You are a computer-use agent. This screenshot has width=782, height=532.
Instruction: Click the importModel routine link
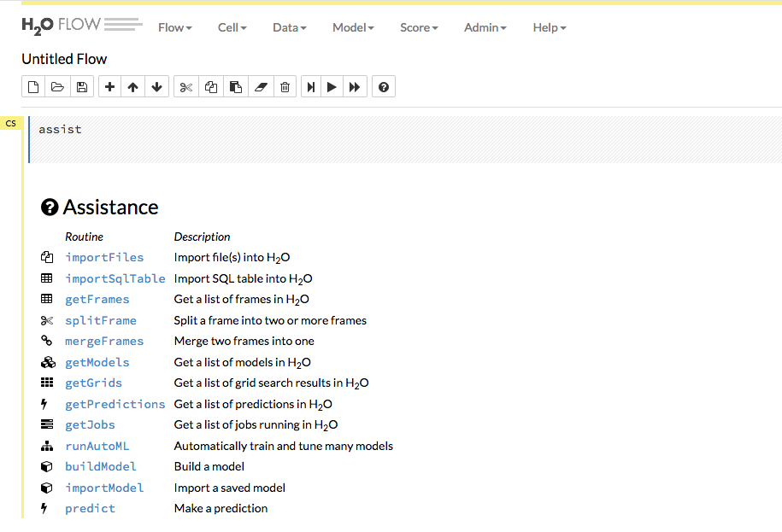point(104,488)
